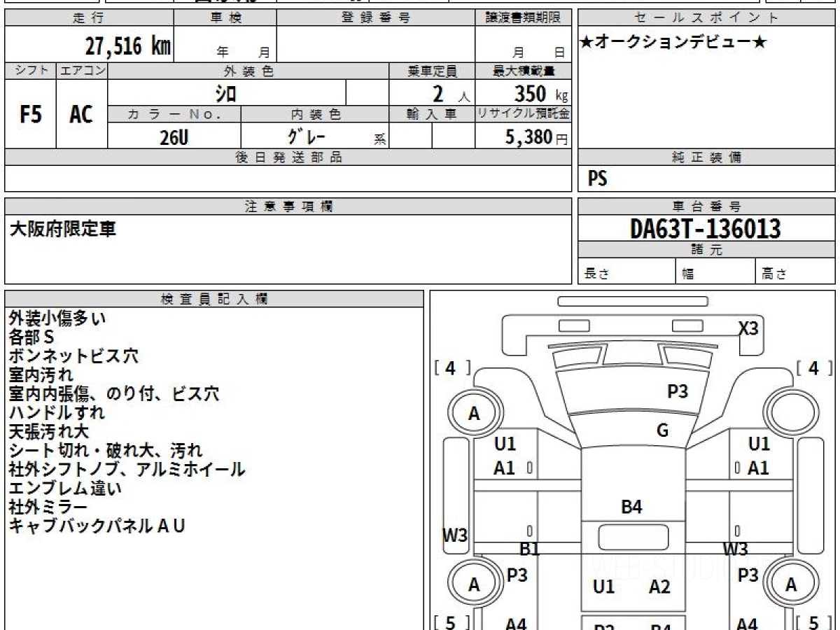
Task: Select the PS equipment value
Action: 597,179
